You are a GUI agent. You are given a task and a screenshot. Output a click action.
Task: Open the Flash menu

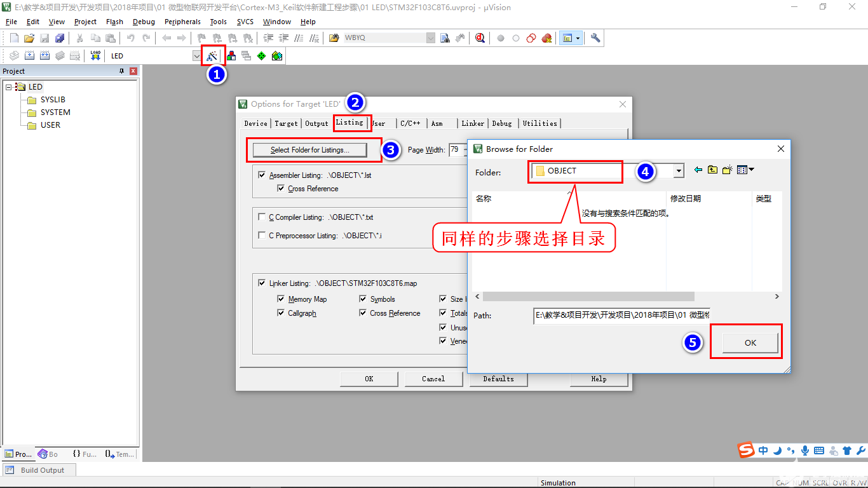tap(114, 22)
